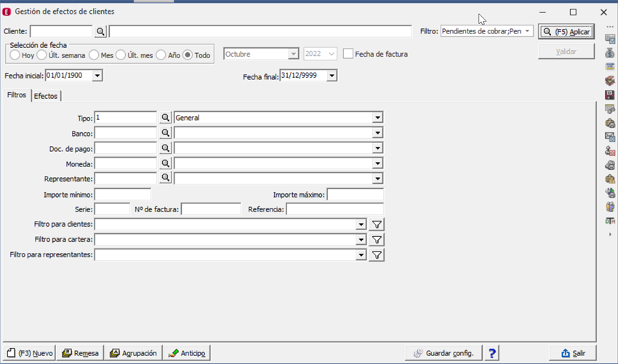
Task: Open the Moneda lookup magnifier
Action: [165, 163]
